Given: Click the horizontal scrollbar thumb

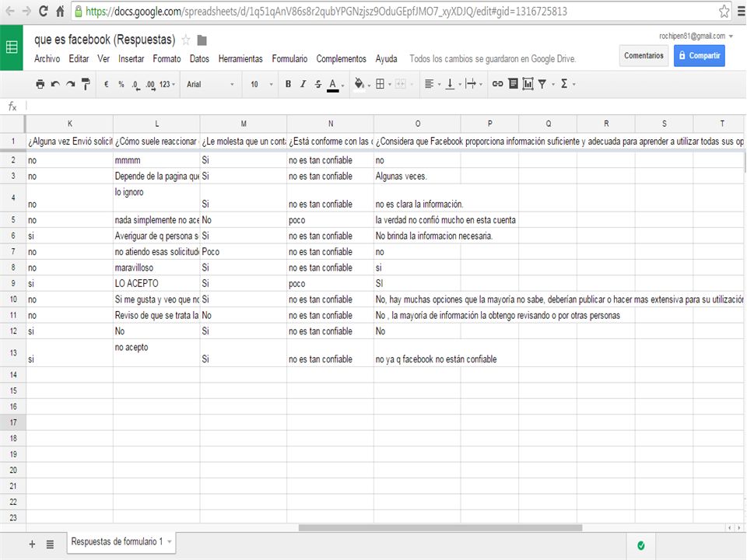Looking at the screenshot, I should (x=440, y=527).
